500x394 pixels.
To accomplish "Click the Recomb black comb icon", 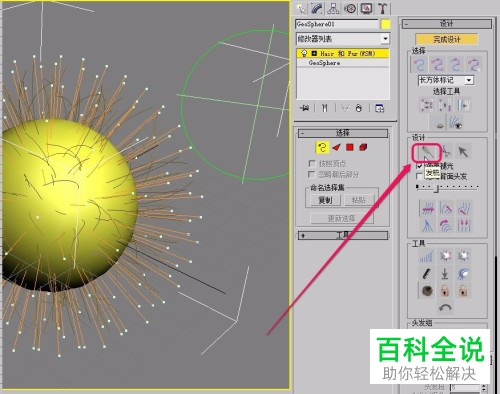I will (427, 274).
